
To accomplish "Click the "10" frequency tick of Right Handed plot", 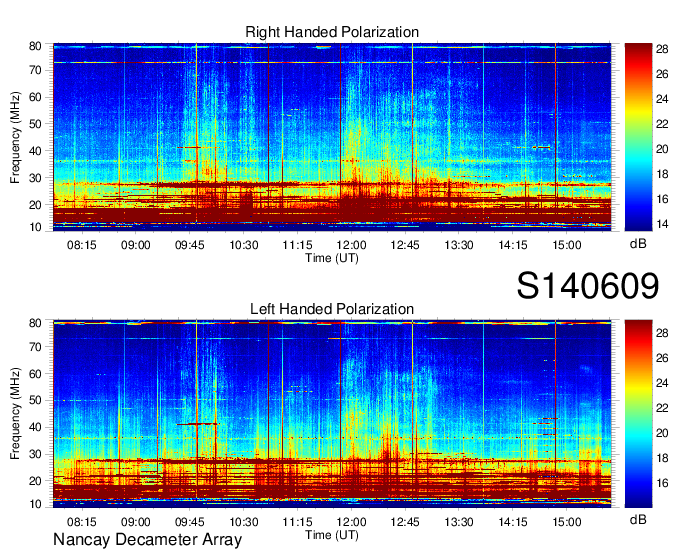I will tap(35, 227).
